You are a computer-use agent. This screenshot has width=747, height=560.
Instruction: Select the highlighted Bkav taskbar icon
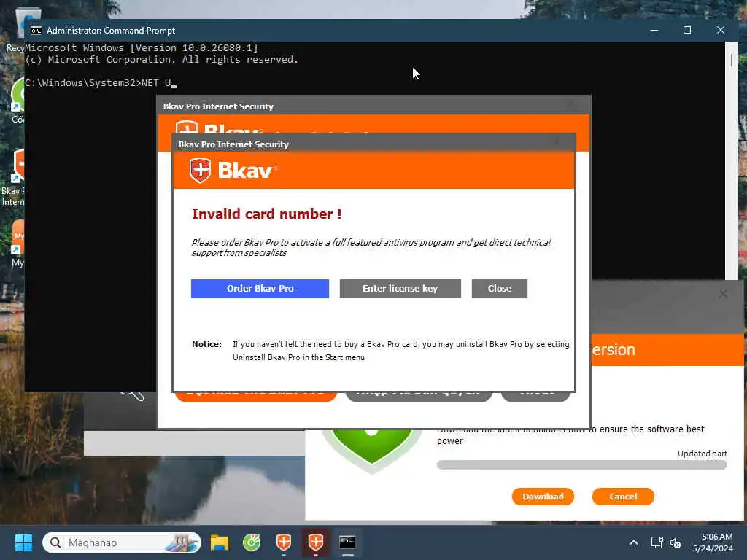click(315, 542)
